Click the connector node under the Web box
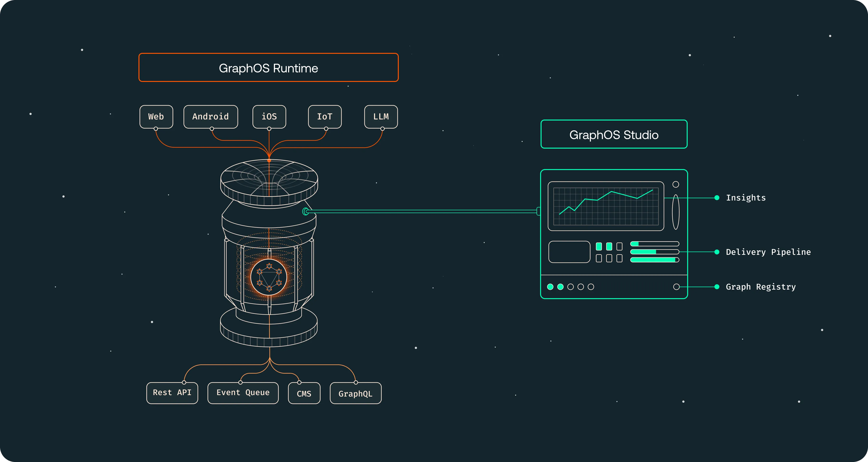Screen dimensions: 868x462 156,129
